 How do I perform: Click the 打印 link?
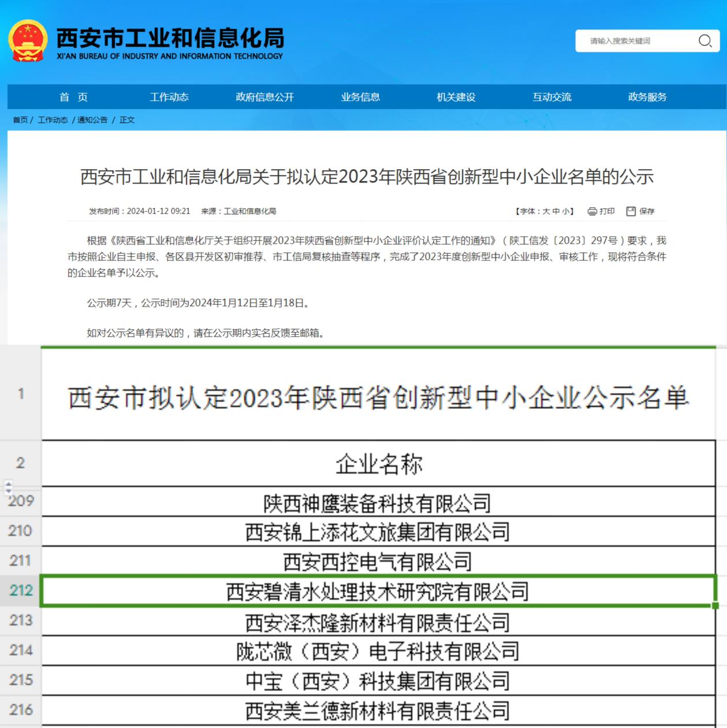(x=607, y=211)
